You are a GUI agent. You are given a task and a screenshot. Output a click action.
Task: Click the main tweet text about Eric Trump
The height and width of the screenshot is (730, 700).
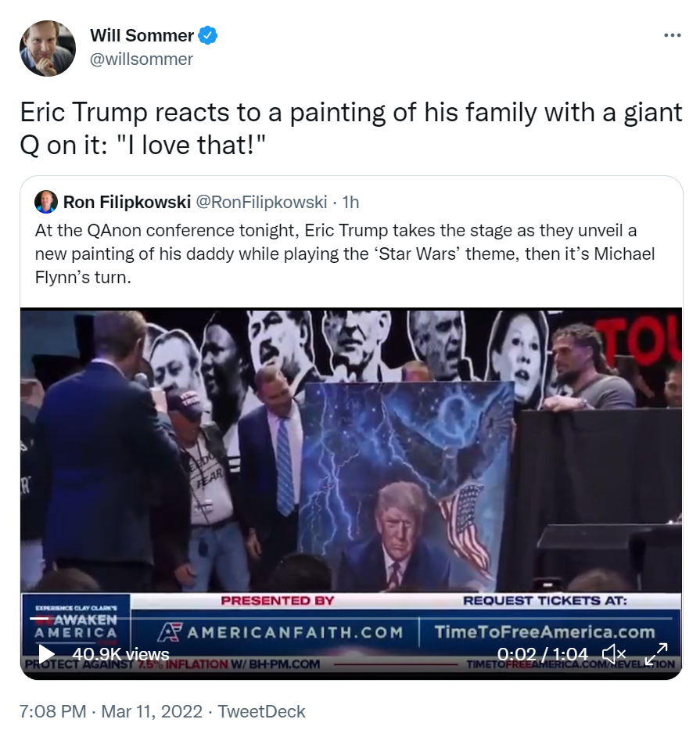pos(351,128)
